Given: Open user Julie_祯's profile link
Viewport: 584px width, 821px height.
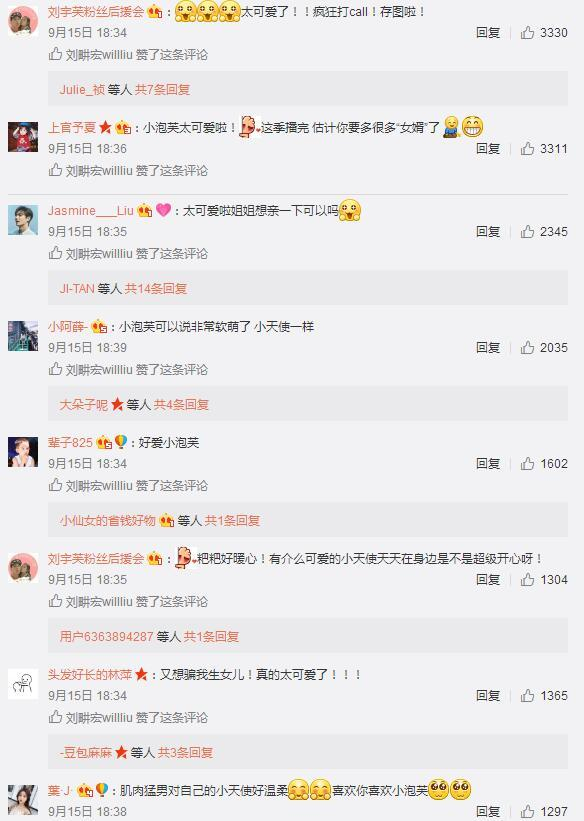Looking at the screenshot, I should tap(82, 90).
